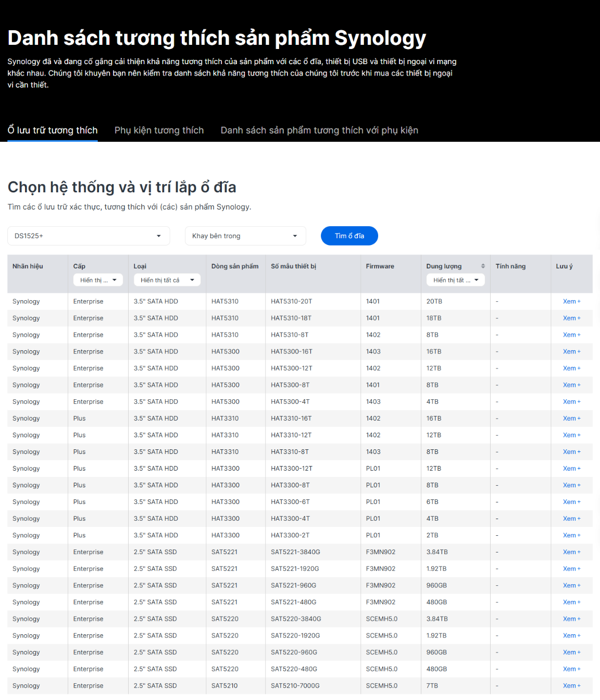Expand Xem + note for HAT5310-18T
The image size is (600, 700).
tap(571, 318)
